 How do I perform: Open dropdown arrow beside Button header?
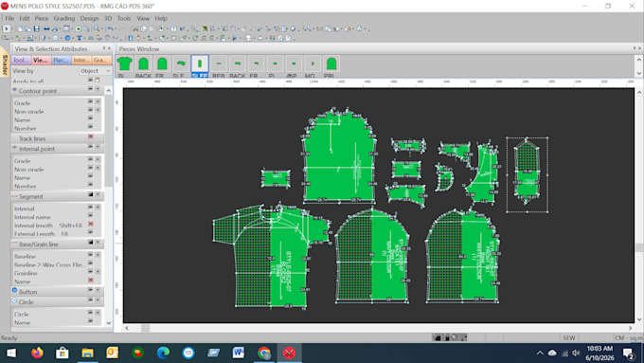pyautogui.click(x=98, y=290)
